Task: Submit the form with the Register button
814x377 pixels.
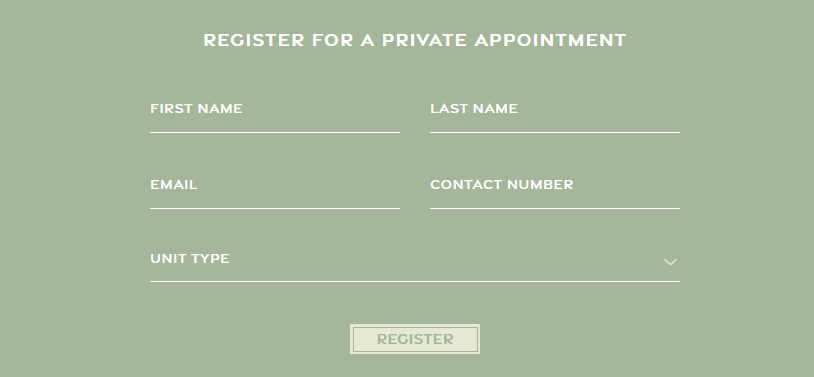Action: tap(415, 339)
